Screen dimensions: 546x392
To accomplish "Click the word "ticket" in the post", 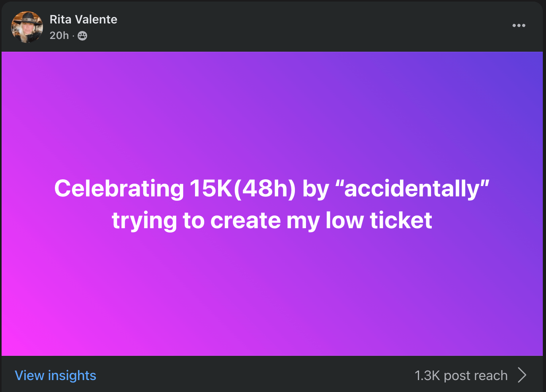I will coord(401,221).
